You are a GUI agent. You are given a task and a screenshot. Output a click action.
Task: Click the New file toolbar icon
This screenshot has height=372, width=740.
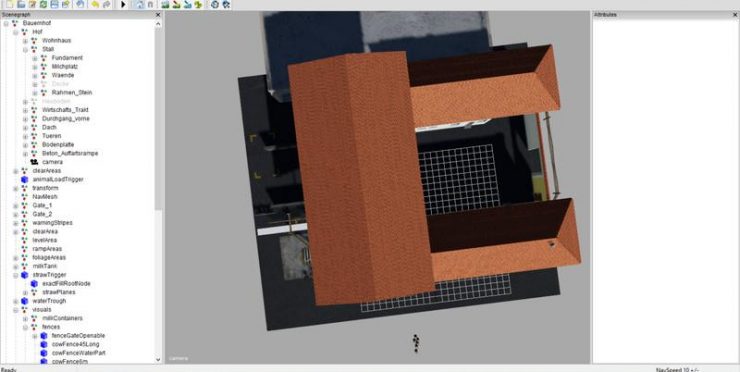(9, 4)
